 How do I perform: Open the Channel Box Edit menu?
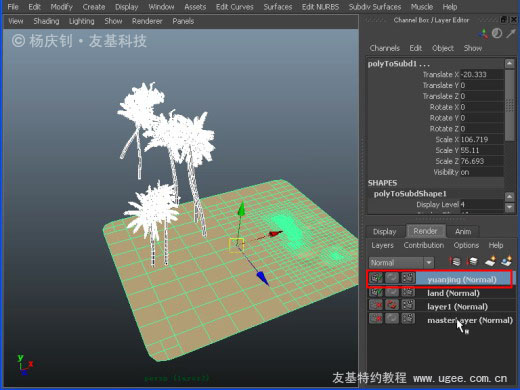416,48
